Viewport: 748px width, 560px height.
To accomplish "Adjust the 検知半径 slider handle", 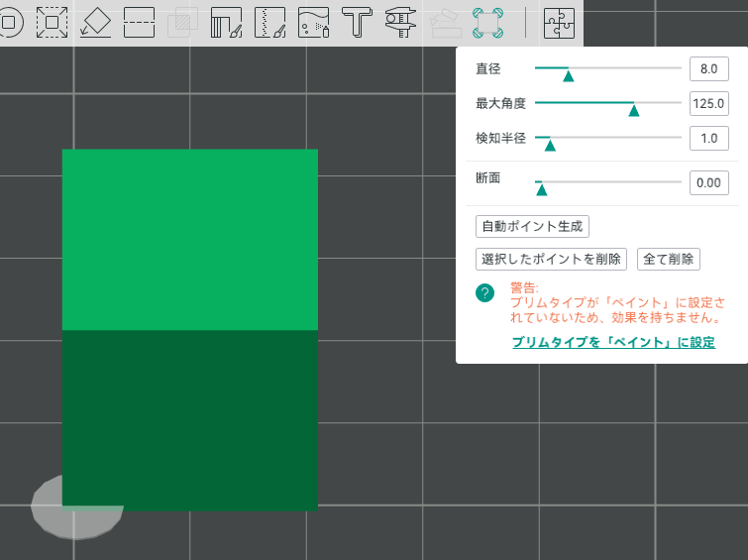I will click(550, 145).
